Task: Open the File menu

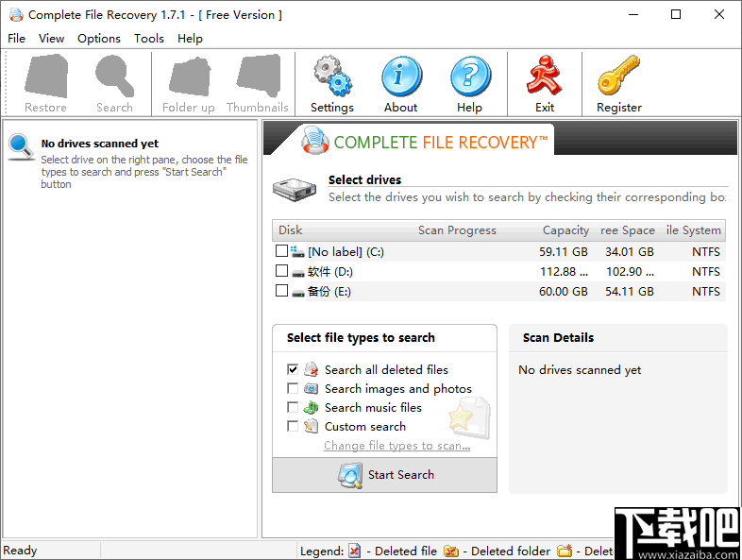Action: pyautogui.click(x=17, y=39)
